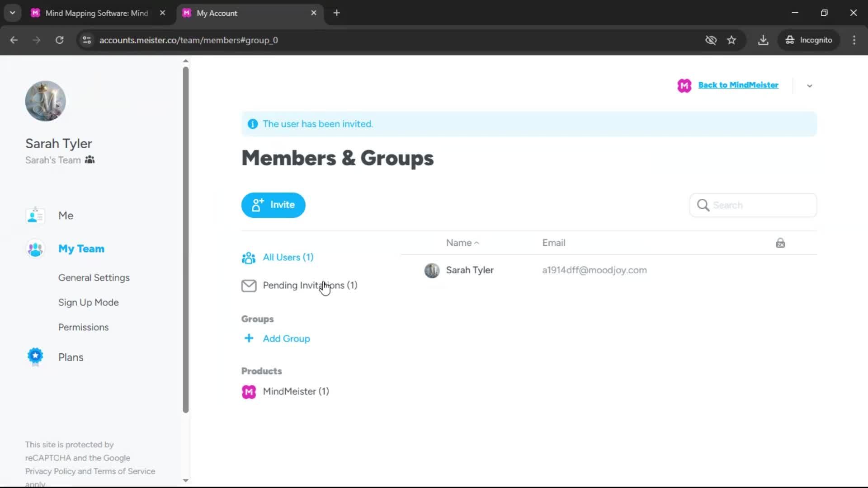Image resolution: width=868 pixels, height=488 pixels.
Task: Click the Incognito indicator
Action: 809,40
